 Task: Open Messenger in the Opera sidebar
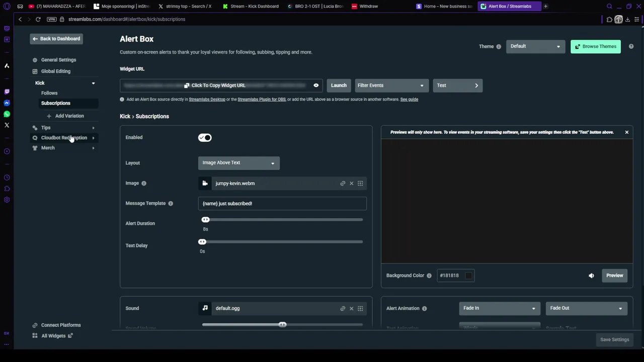pos(7,103)
